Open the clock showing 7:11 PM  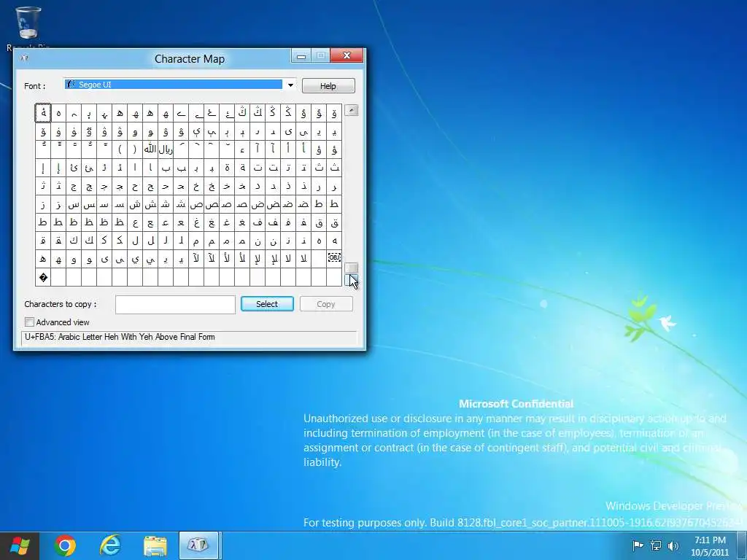click(x=710, y=545)
